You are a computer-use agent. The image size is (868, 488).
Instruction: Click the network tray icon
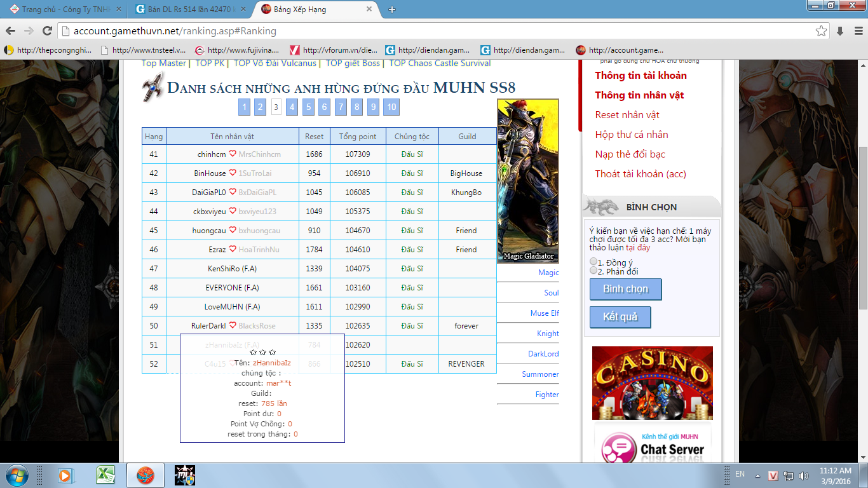point(789,475)
